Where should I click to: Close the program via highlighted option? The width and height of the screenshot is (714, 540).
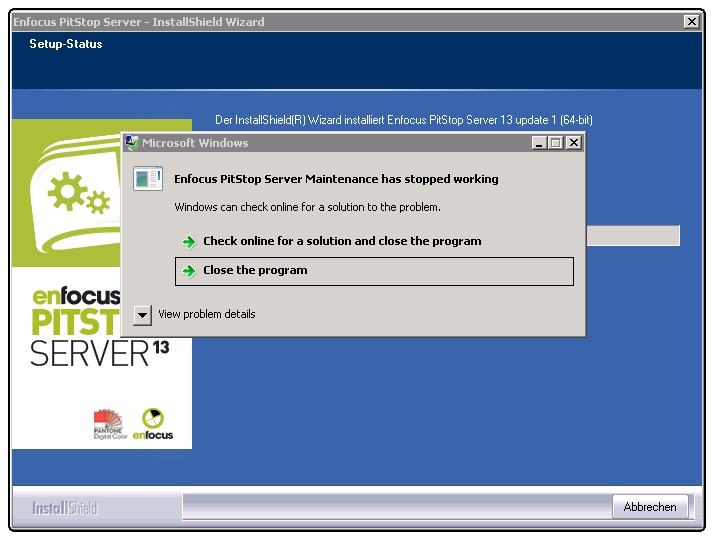pyautogui.click(x=374, y=271)
